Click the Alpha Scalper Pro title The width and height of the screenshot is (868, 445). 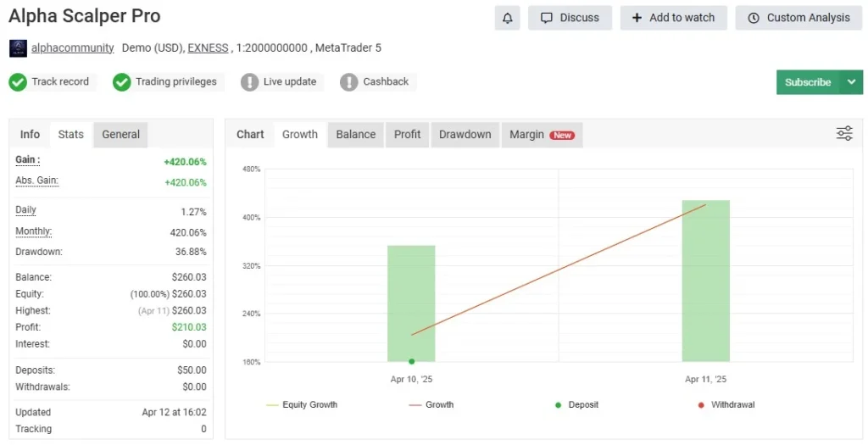point(85,16)
